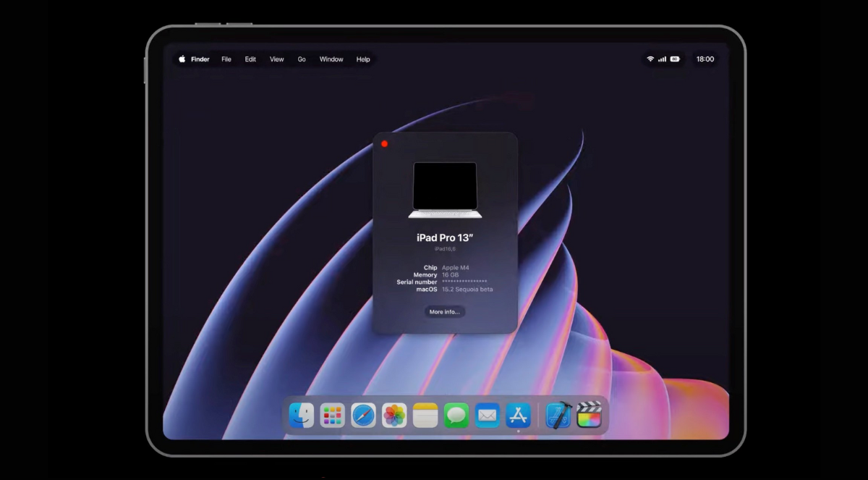
Task: Open the Photos app in dock
Action: [x=394, y=416]
